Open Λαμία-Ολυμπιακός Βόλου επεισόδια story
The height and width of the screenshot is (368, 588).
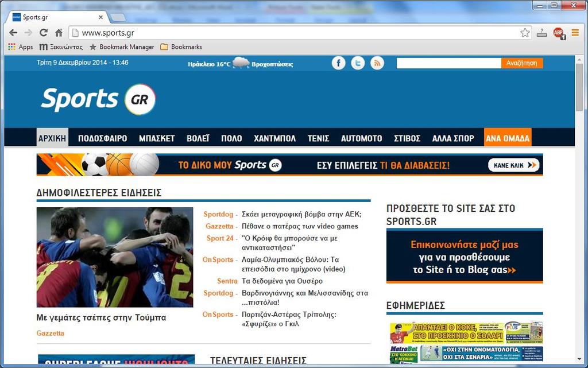click(x=293, y=264)
